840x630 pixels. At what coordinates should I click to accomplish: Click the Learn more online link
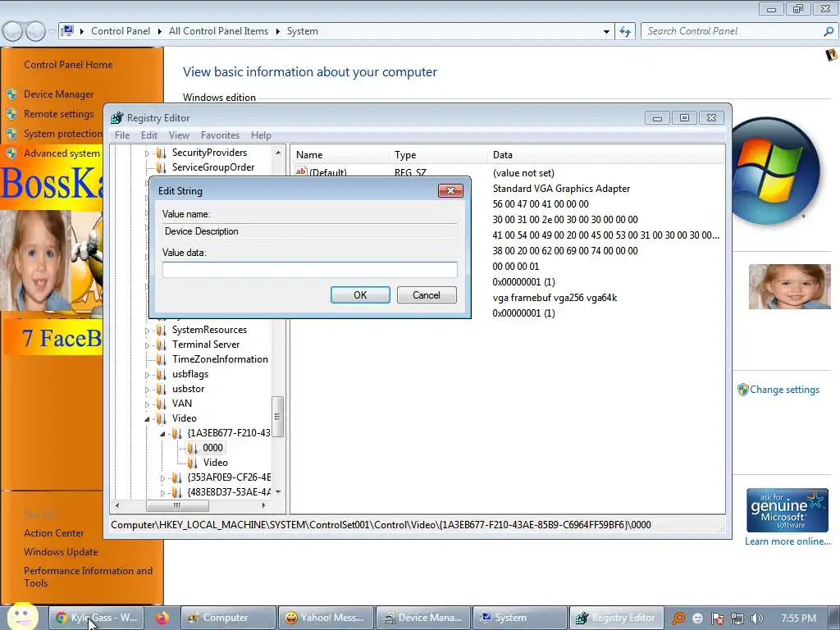coord(787,541)
